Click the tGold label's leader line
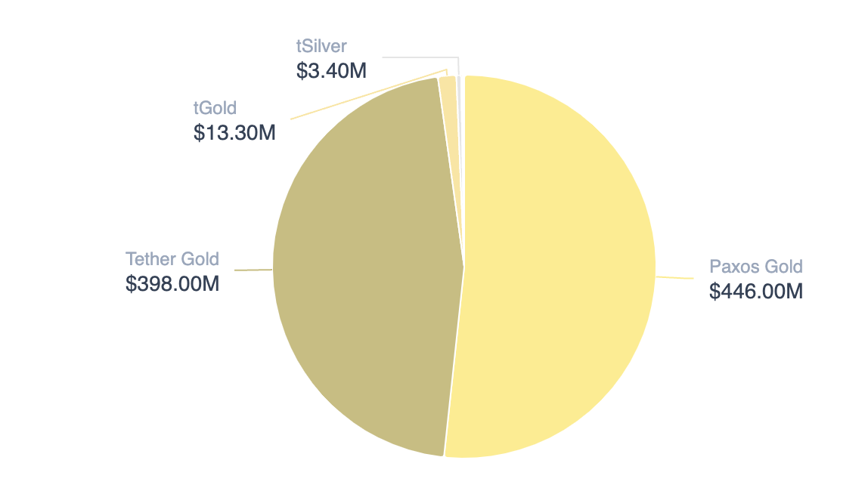Image resolution: width=868 pixels, height=488 pixels. tap(363, 97)
